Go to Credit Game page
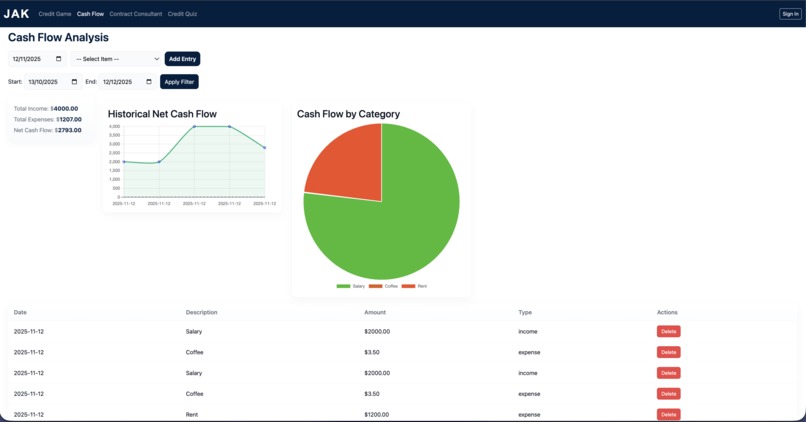The image size is (806, 422). pos(54,14)
